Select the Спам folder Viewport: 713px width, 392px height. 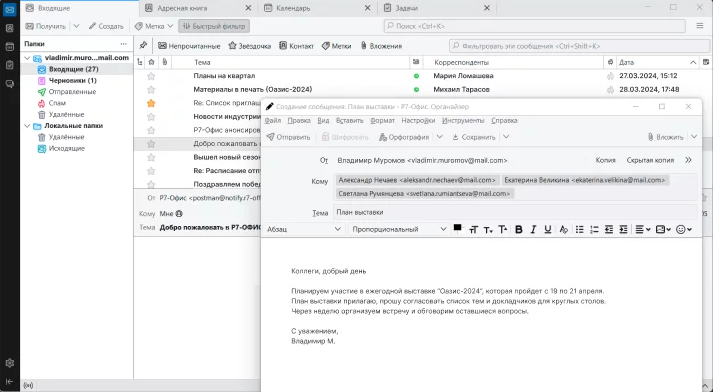[57, 103]
